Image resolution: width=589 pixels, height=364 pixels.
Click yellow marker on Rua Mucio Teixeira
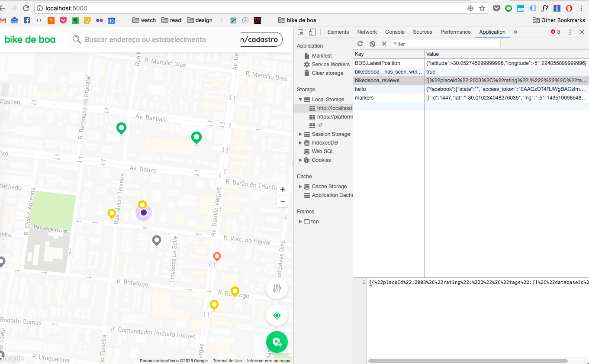coord(112,213)
